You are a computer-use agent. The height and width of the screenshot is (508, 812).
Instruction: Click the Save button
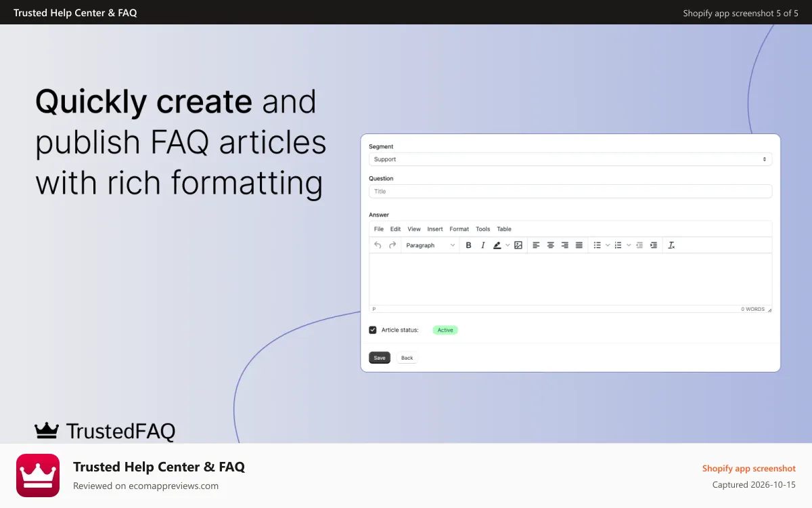click(380, 358)
